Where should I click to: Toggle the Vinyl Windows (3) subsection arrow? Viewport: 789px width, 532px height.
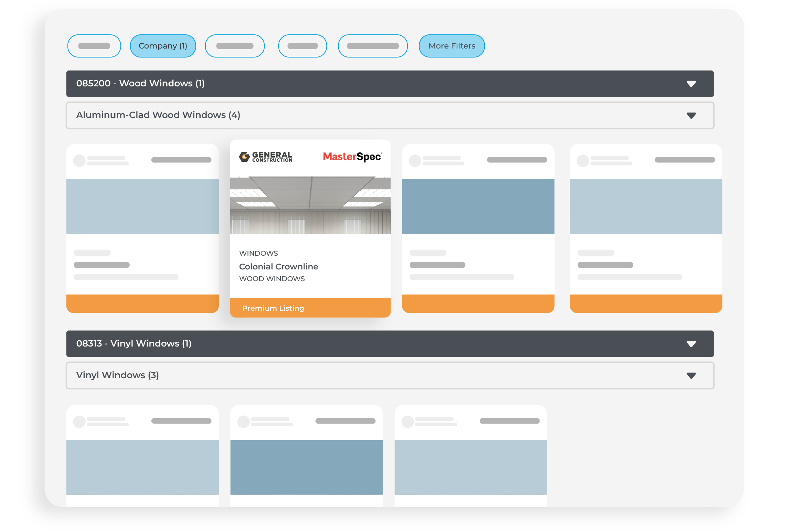click(x=691, y=375)
